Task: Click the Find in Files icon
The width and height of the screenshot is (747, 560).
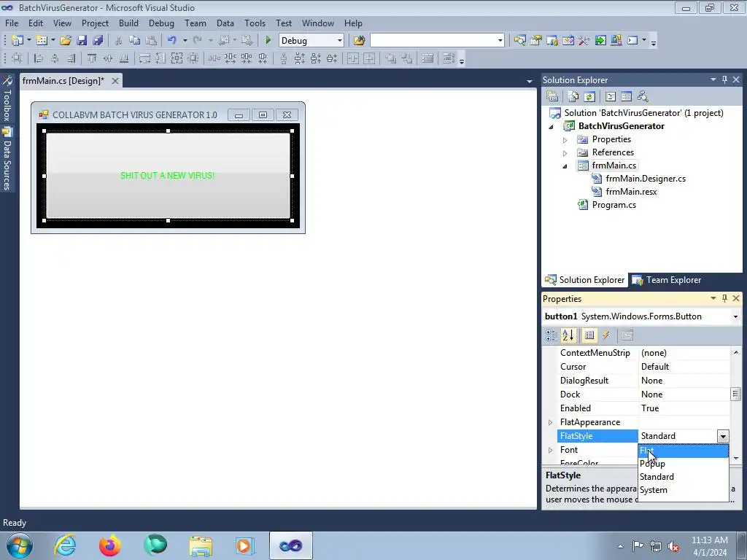Action: point(359,41)
